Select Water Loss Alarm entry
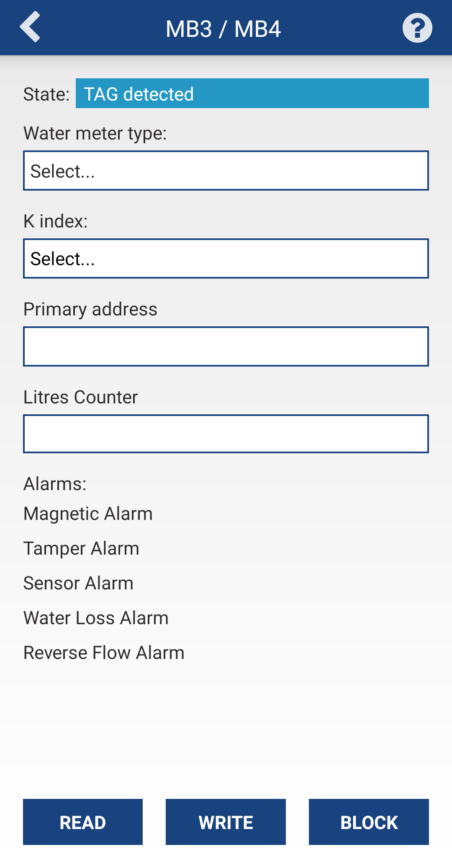The width and height of the screenshot is (452, 868). click(96, 618)
